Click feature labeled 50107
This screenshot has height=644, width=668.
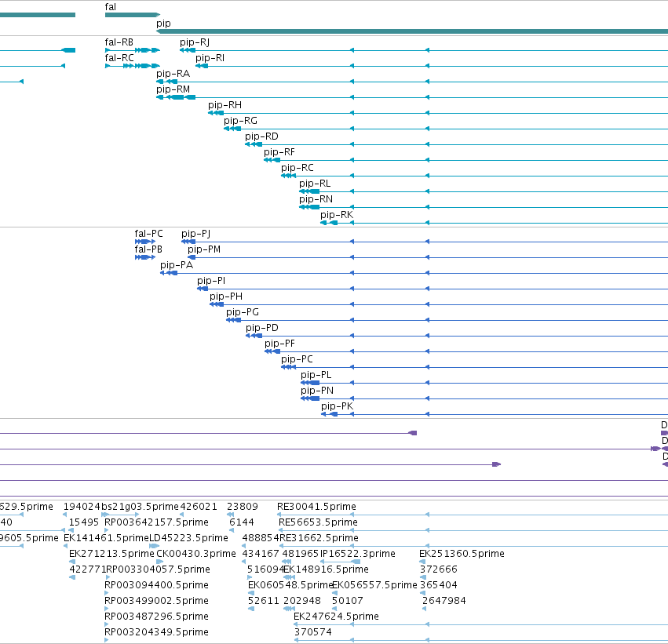pyautogui.click(x=348, y=601)
